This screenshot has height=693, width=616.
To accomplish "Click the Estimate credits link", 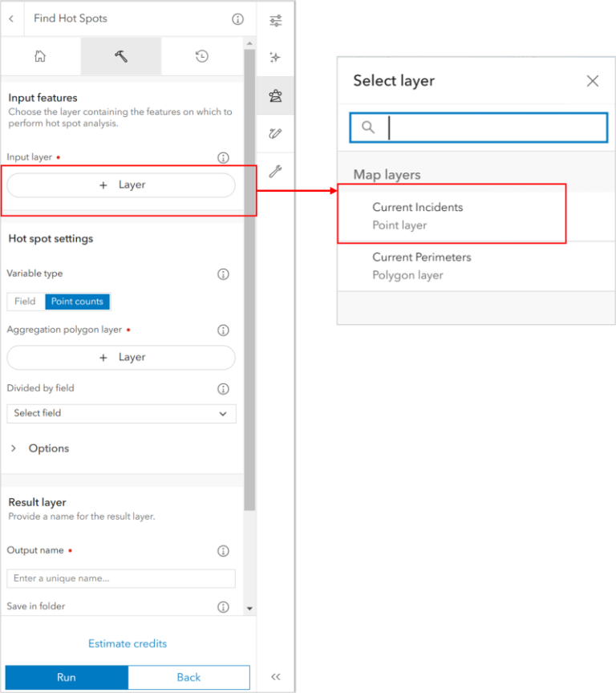I will coord(128,643).
